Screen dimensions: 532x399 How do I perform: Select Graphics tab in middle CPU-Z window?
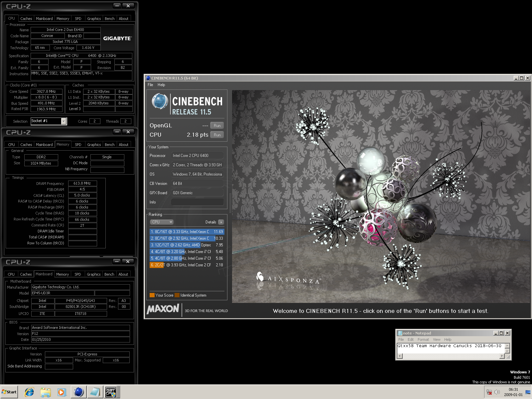(x=94, y=145)
